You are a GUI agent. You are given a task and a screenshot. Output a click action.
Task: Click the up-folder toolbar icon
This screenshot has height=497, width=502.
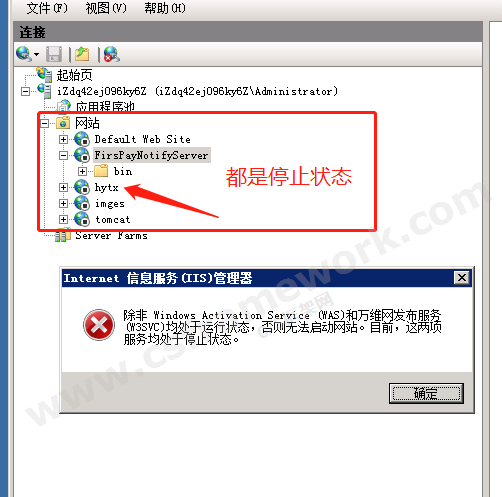click(82, 54)
